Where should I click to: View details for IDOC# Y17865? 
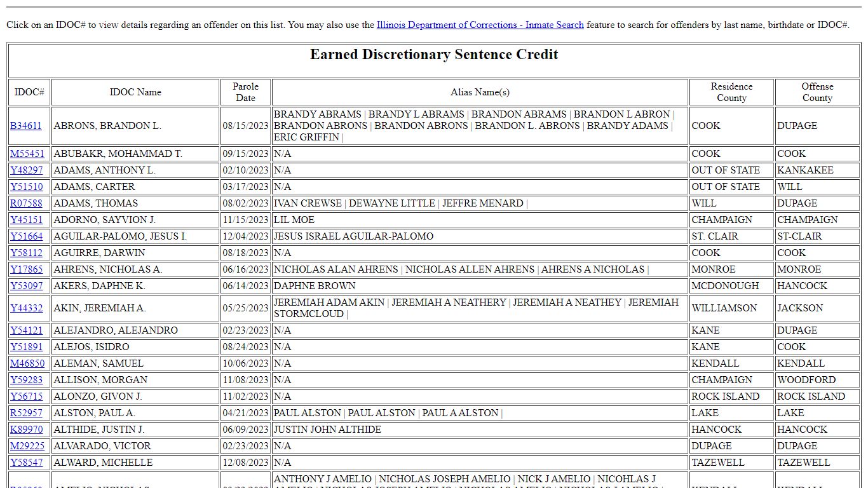pyautogui.click(x=27, y=269)
